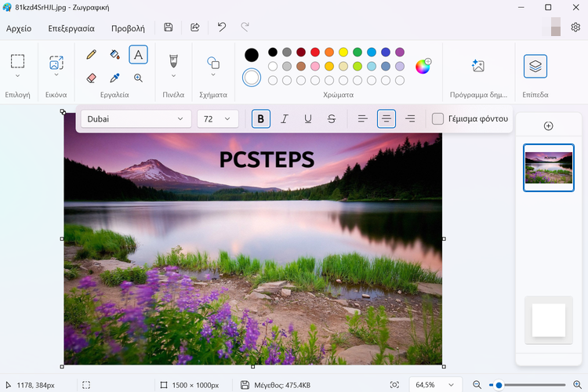This screenshot has width=588, height=392.
Task: Toggle Bold text formatting
Action: point(260,119)
